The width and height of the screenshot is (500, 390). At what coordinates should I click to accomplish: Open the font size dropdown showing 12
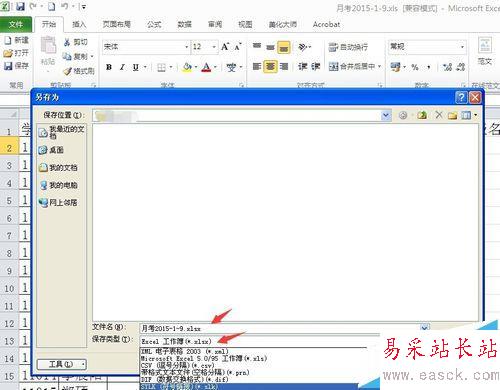[214, 47]
